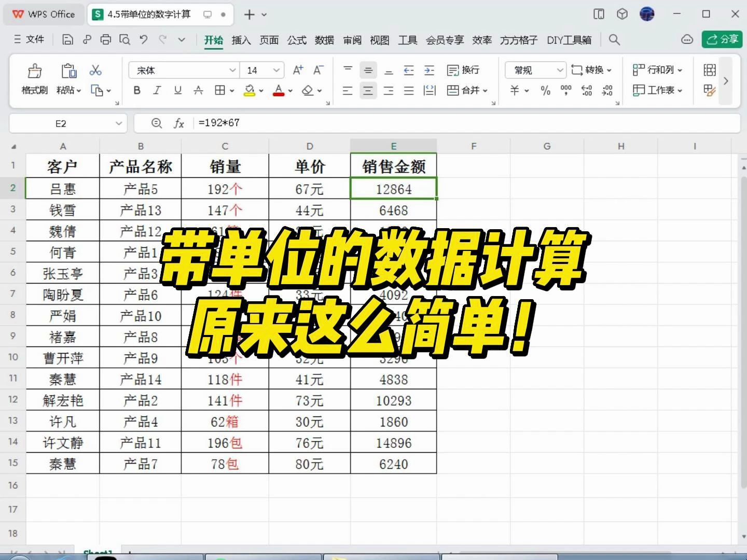Expand the Name Box dropdown for E2
The height and width of the screenshot is (560, 747).
tap(119, 123)
